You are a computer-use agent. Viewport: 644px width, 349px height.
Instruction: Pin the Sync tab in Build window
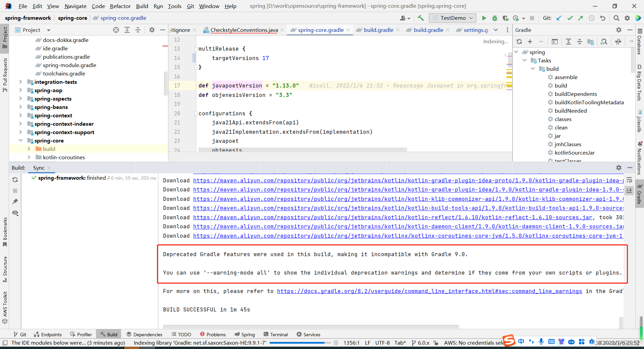(15, 201)
